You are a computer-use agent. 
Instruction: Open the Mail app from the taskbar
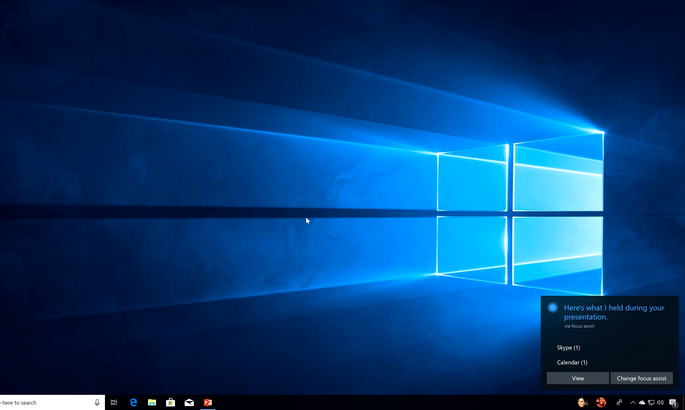coord(189,403)
